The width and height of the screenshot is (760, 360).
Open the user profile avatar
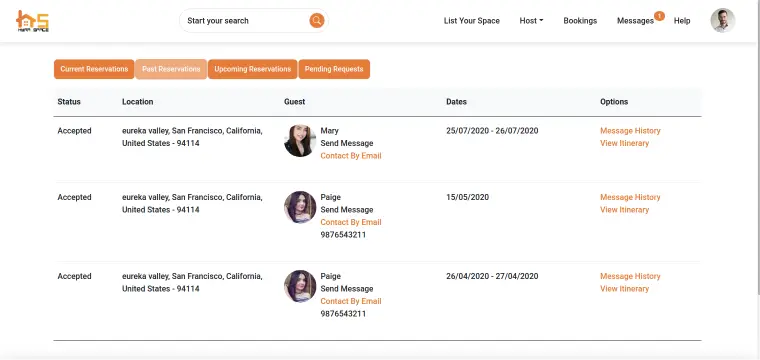(723, 21)
